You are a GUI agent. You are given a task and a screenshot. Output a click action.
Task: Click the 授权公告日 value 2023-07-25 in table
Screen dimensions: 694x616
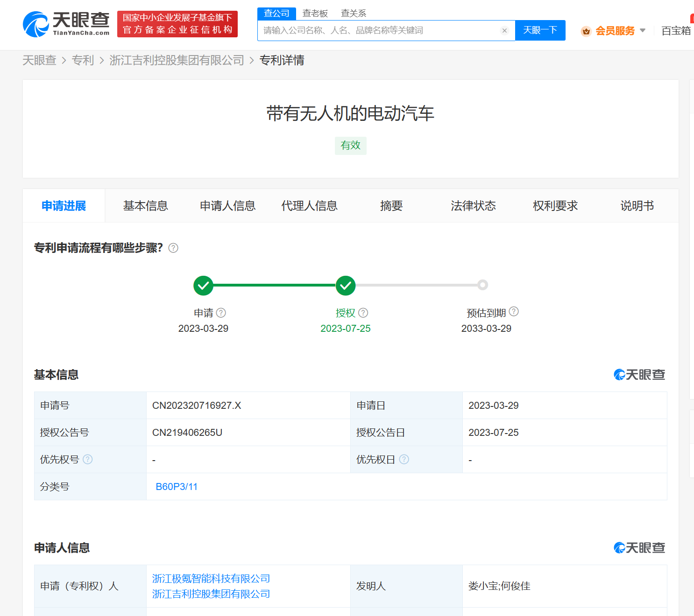point(494,433)
